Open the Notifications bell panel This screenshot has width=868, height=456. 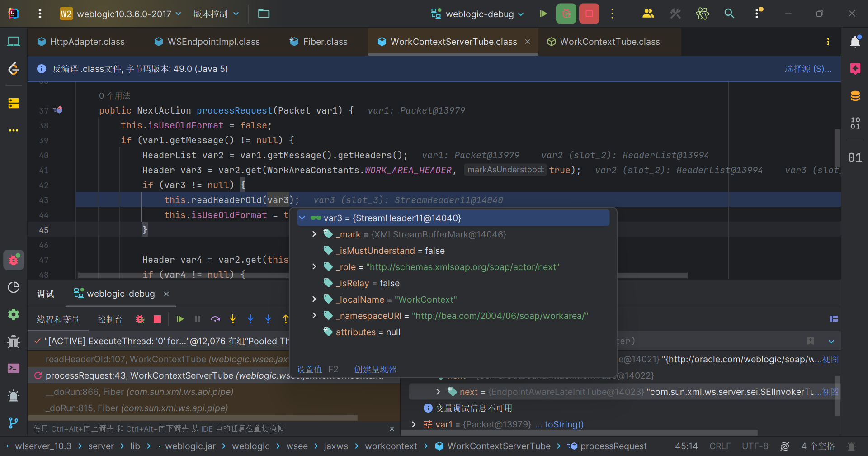pyautogui.click(x=855, y=42)
